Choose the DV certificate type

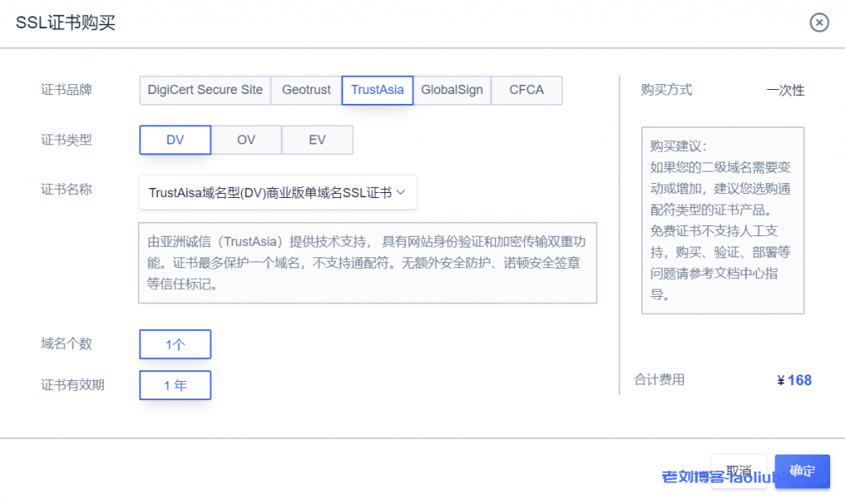point(175,139)
